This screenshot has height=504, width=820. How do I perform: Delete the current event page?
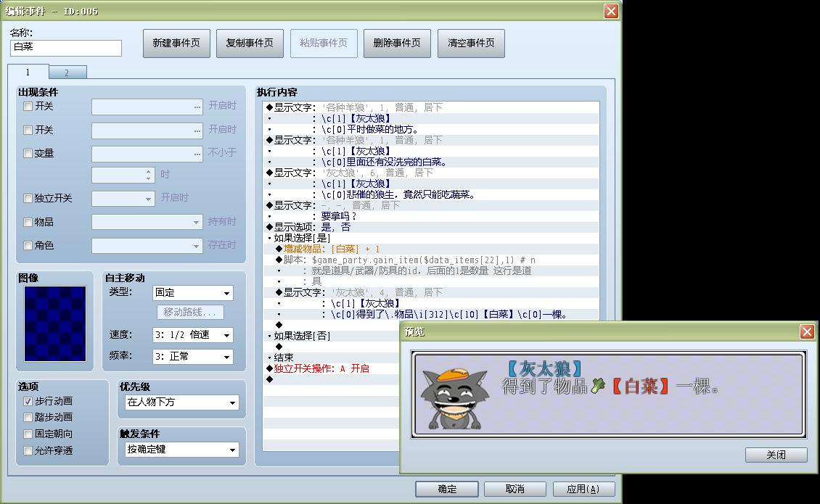[x=395, y=43]
